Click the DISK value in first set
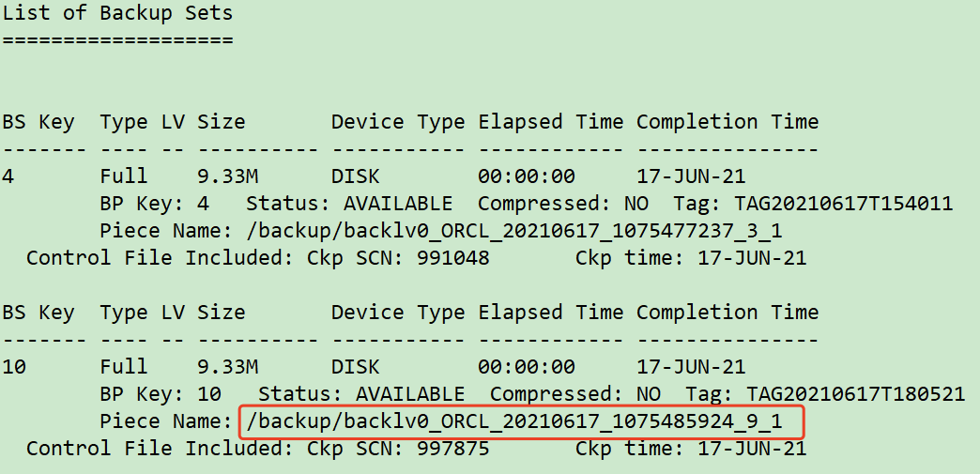 tap(355, 176)
